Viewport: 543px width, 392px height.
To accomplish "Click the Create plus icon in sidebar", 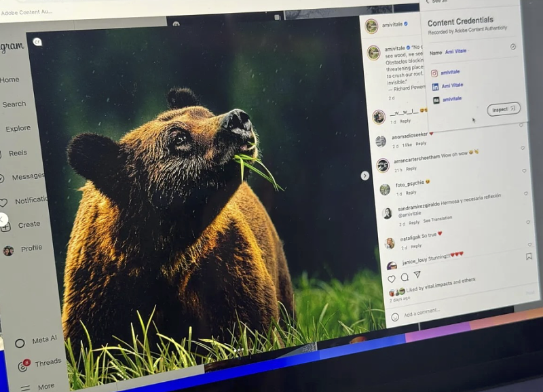I will click(x=6, y=227).
